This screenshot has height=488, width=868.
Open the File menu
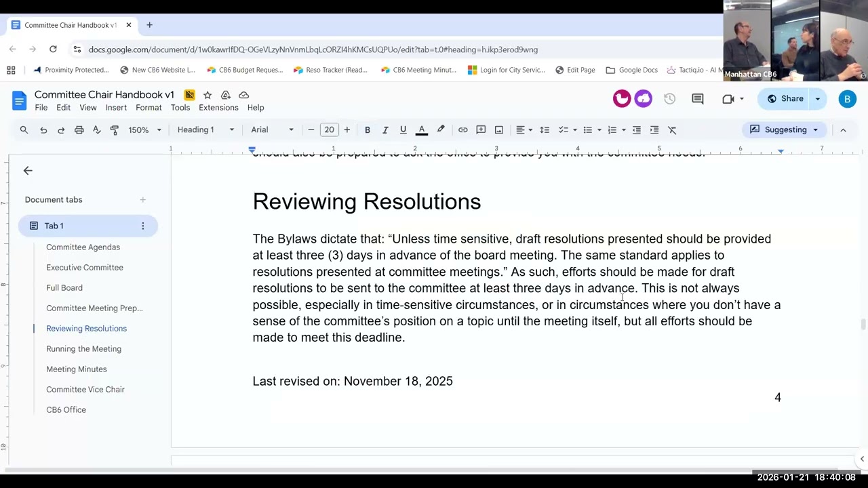tap(41, 108)
